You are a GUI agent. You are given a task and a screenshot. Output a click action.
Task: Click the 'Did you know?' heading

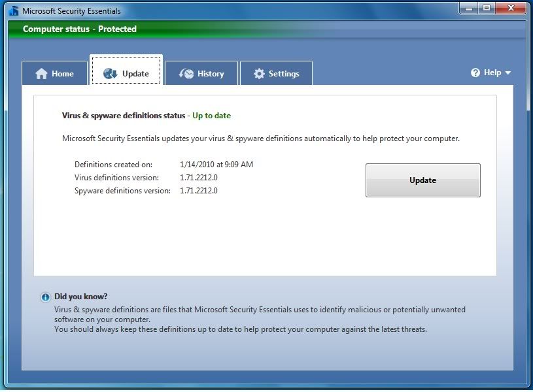(81, 297)
